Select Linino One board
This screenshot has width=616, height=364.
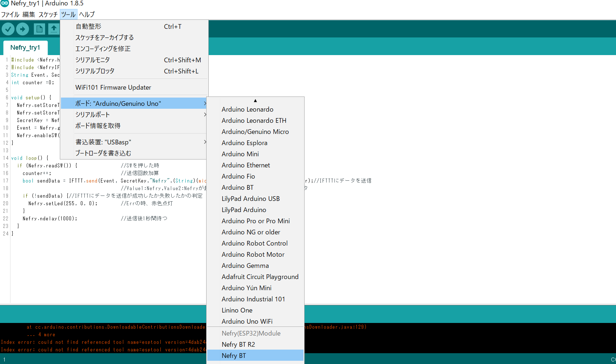[255, 310]
